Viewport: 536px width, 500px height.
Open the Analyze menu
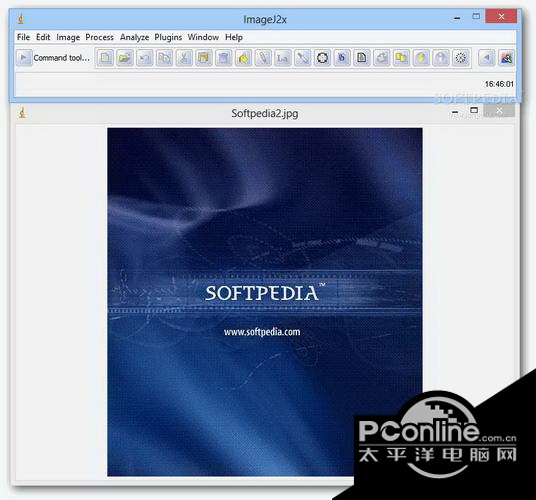point(134,37)
